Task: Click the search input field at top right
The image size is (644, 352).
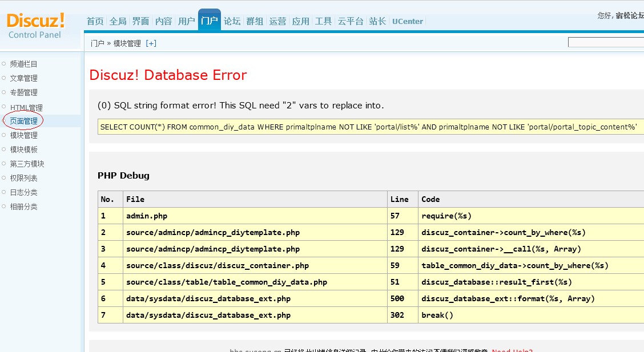Action: click(606, 42)
